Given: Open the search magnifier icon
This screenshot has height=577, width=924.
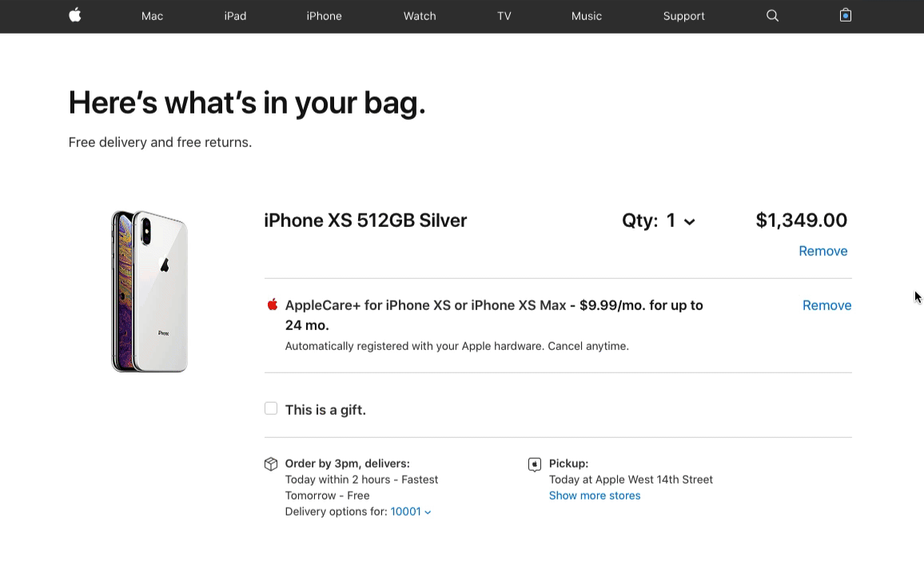Looking at the screenshot, I should (x=772, y=16).
